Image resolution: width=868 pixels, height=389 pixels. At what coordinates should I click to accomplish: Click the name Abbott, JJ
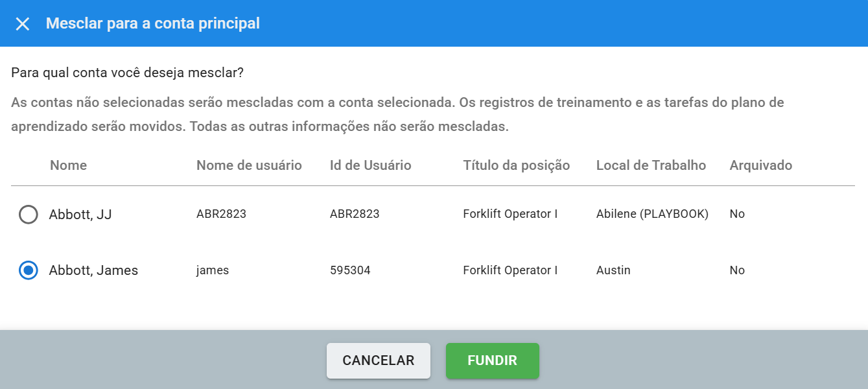pos(80,215)
